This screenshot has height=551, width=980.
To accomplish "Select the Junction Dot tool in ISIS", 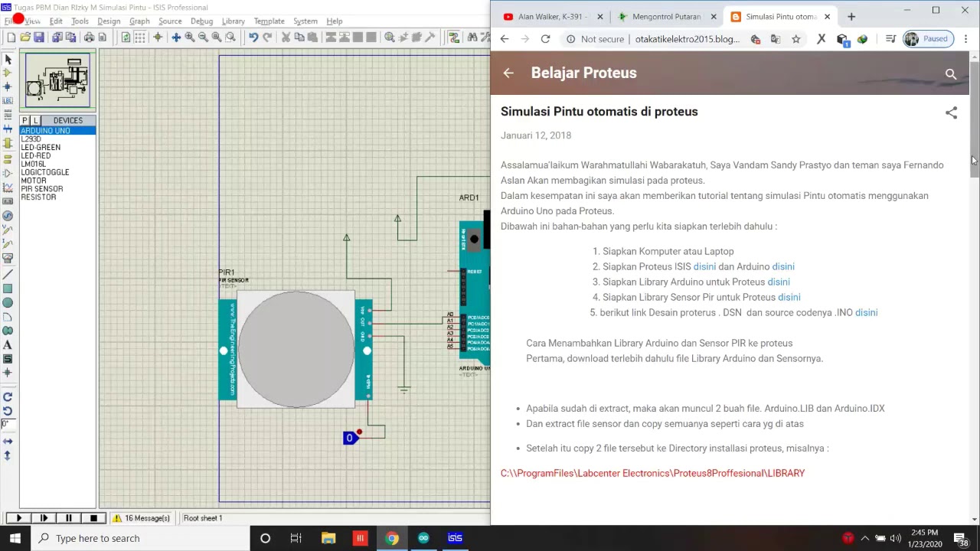I will [8, 86].
